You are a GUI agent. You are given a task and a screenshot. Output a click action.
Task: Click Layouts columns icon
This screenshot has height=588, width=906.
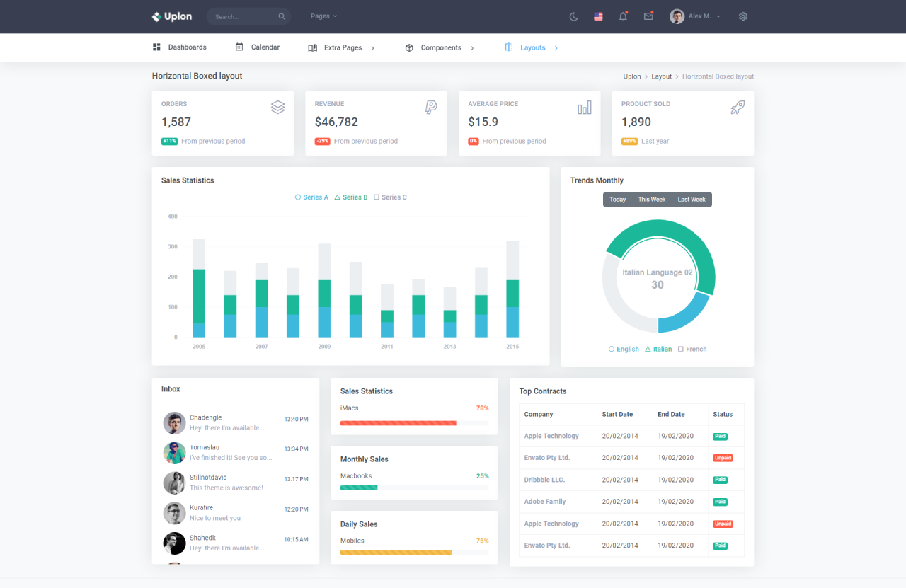pyautogui.click(x=508, y=47)
